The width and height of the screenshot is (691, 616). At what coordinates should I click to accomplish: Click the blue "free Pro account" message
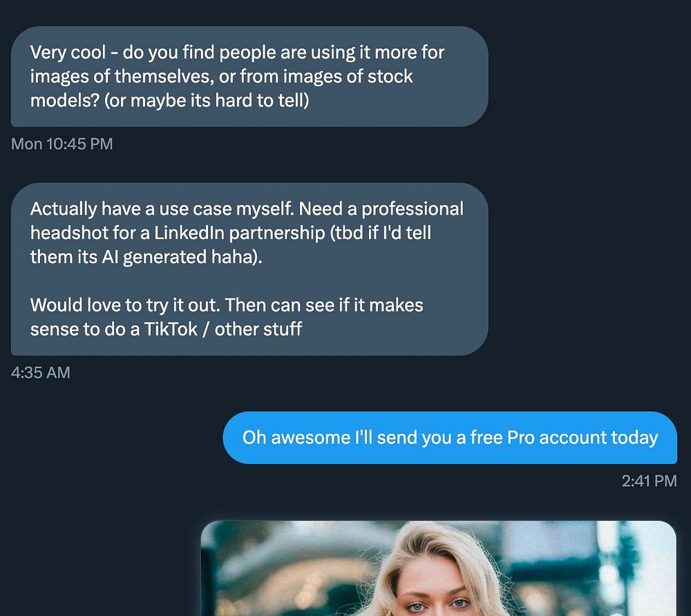click(450, 438)
